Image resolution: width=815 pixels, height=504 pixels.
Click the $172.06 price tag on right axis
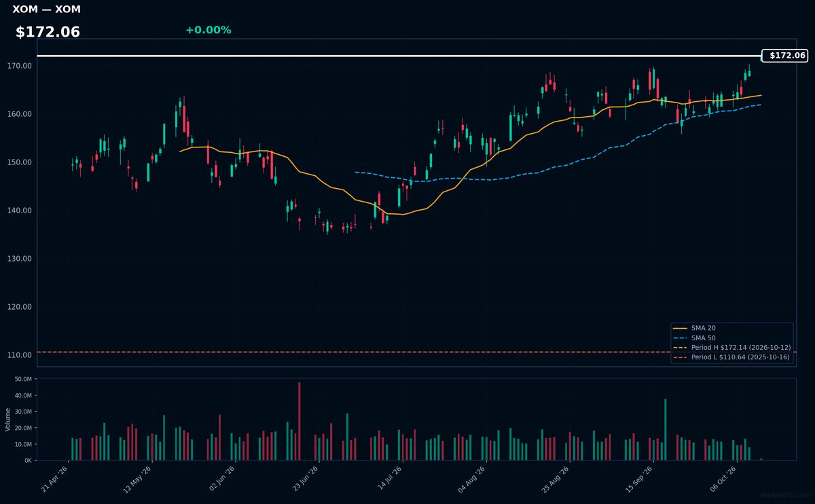tap(784, 56)
